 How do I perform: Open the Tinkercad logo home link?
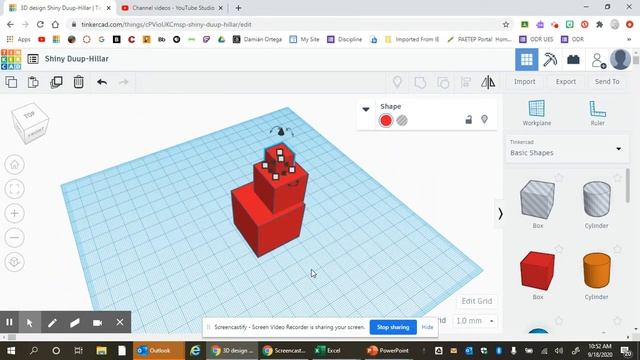coord(11,59)
